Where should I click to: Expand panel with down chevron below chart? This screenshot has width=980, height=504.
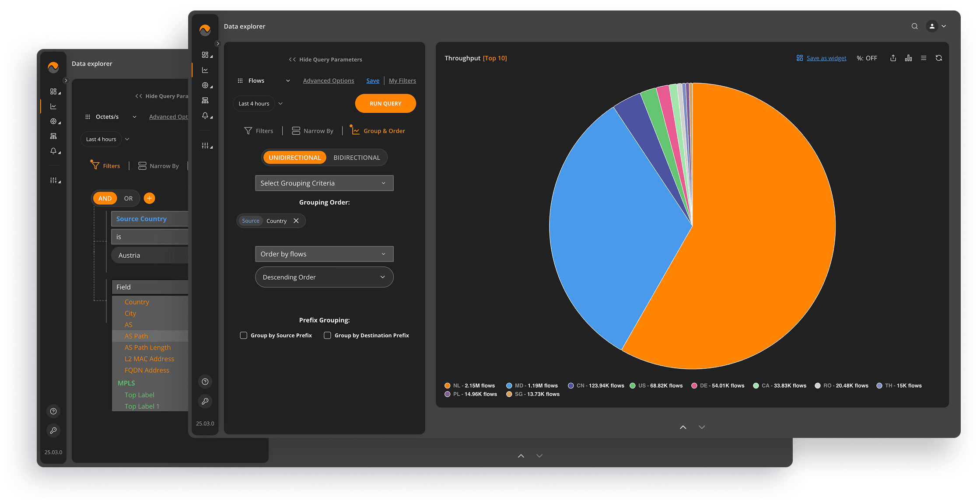pos(702,427)
